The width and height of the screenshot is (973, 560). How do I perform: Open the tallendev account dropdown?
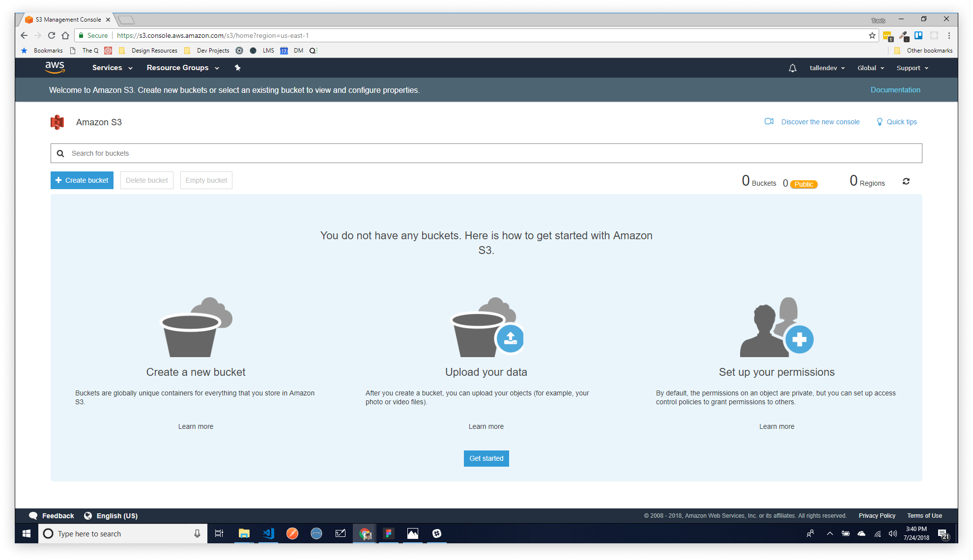coord(827,68)
